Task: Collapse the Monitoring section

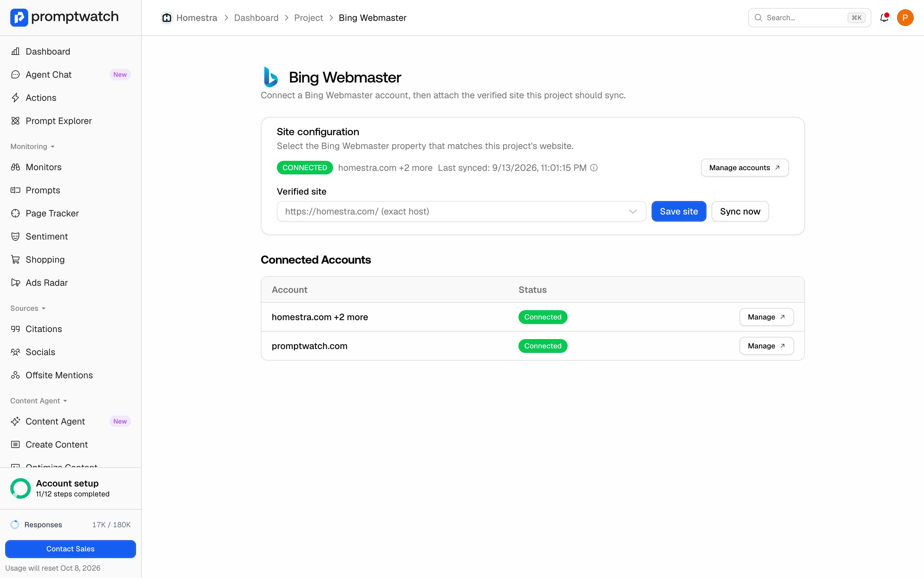Action: (x=32, y=146)
